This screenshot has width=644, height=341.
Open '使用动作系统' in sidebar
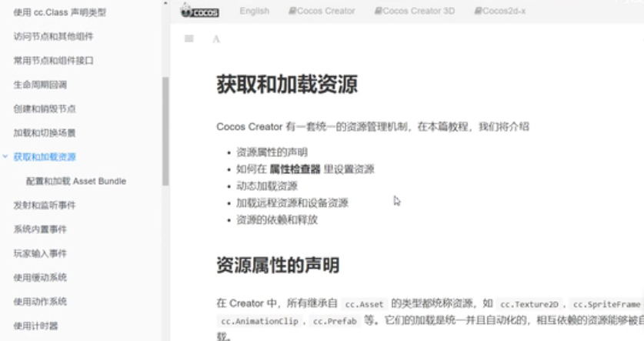(x=40, y=302)
